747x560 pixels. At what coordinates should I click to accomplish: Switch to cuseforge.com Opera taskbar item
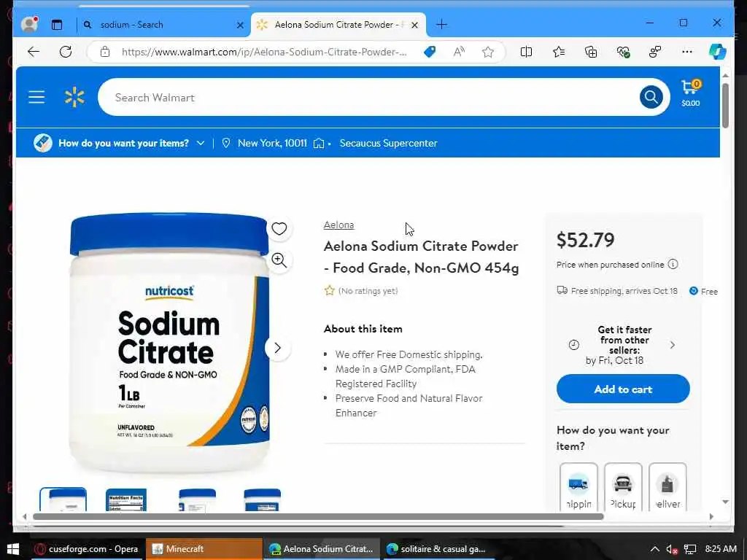pos(88,549)
